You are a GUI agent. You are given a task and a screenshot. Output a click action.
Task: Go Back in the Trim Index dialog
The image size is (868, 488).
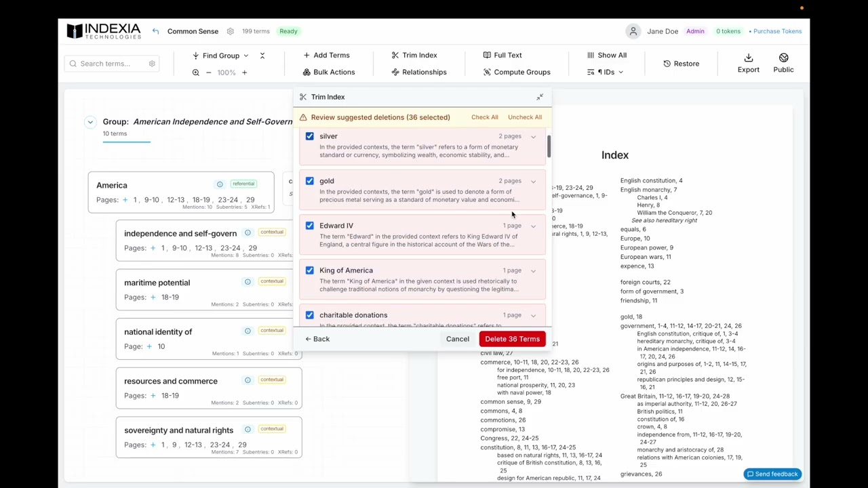317,339
